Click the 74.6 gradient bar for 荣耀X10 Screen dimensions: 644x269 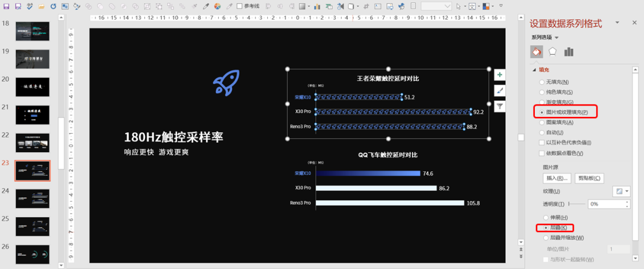click(x=368, y=174)
